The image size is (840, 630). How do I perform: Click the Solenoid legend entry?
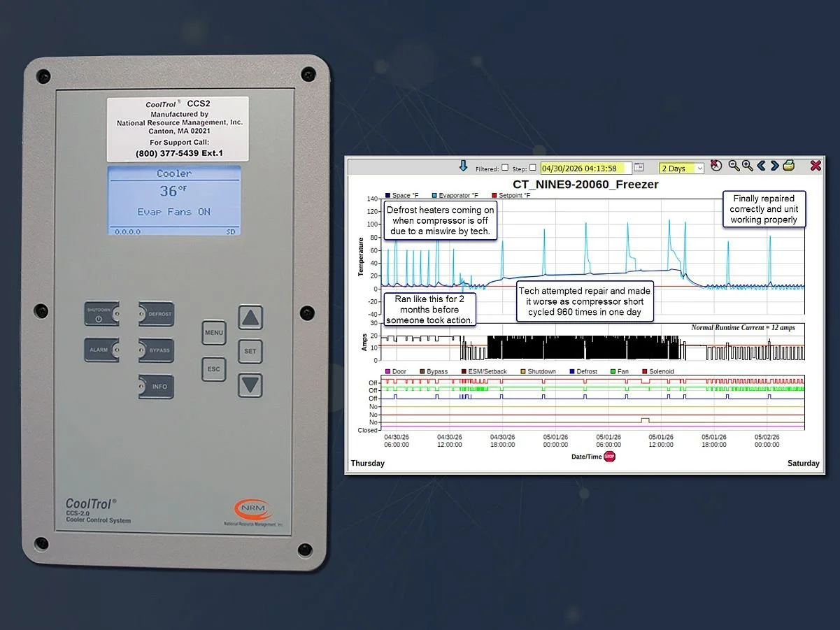(657, 372)
